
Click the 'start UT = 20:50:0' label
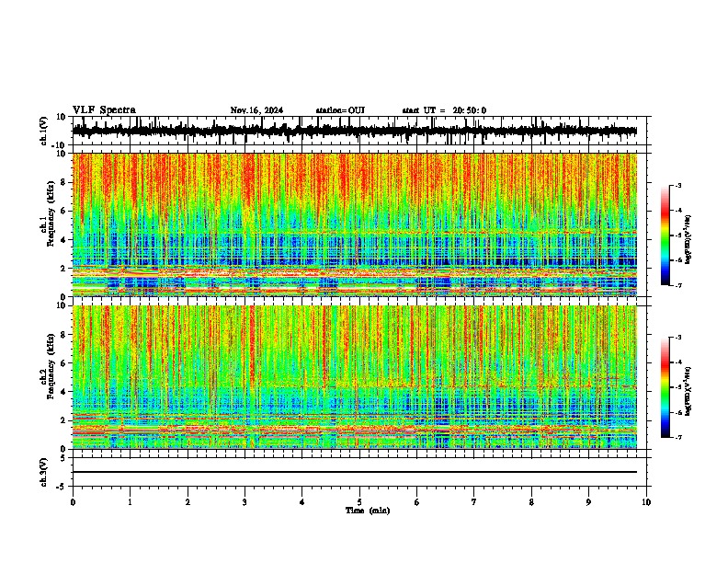444,110
